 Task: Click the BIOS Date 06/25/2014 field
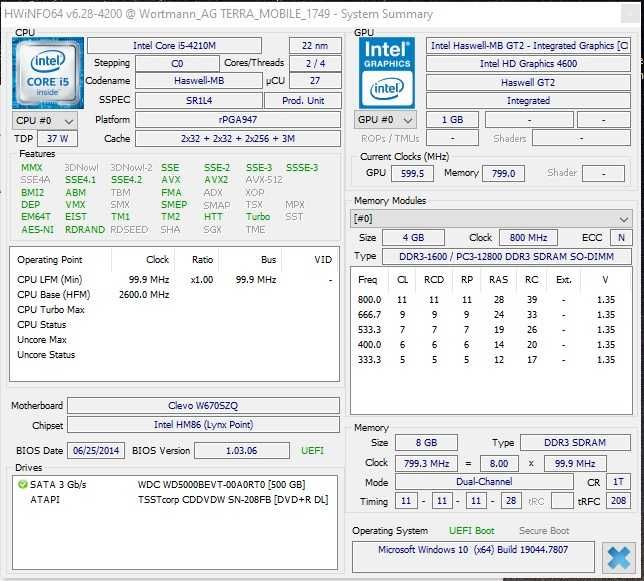point(96,450)
